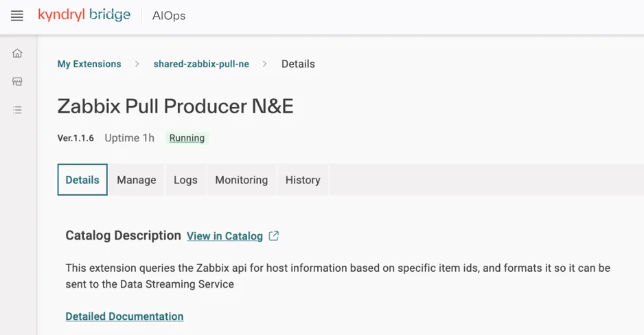Open the list view sidebar icon
The height and width of the screenshot is (335, 644).
(x=17, y=110)
